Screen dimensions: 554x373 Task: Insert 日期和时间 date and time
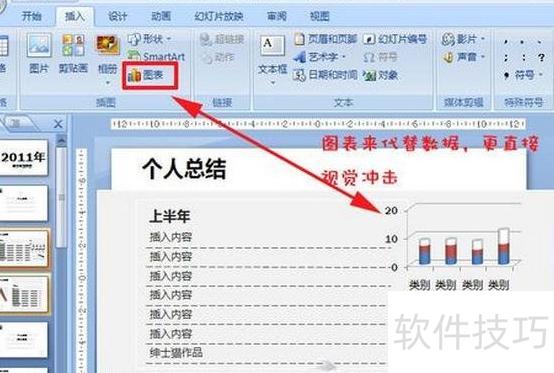click(325, 75)
